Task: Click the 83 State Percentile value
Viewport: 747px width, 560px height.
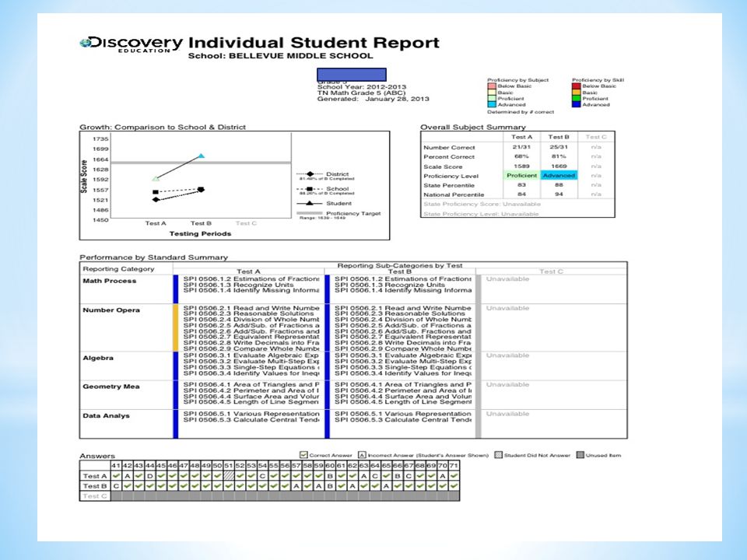Action: [521, 185]
